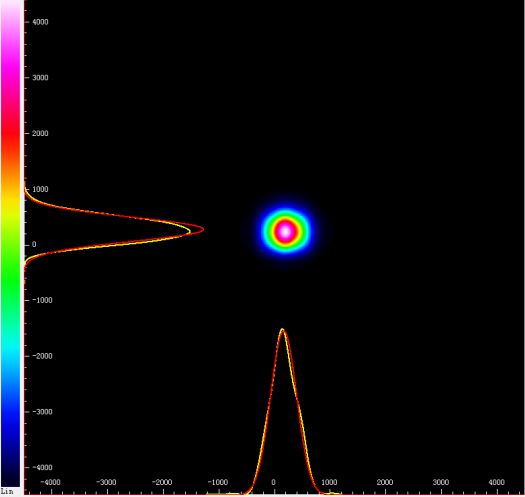The height and width of the screenshot is (497, 525).
Task: Click the vertical axis label 2000
Action: coord(40,133)
